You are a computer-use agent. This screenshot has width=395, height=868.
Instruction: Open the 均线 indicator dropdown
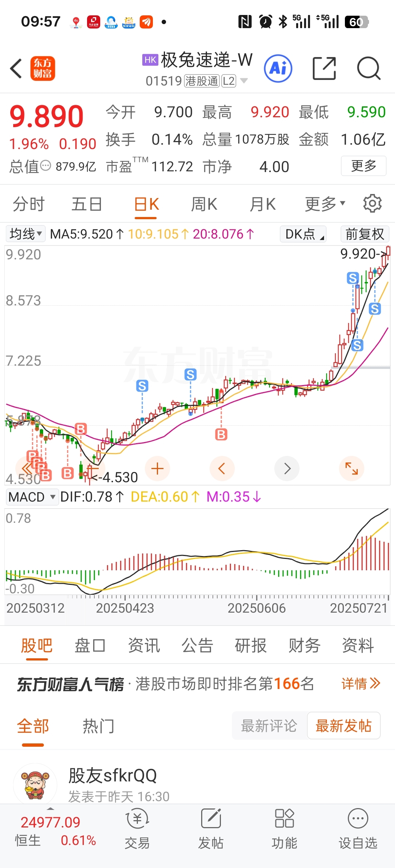coord(26,234)
